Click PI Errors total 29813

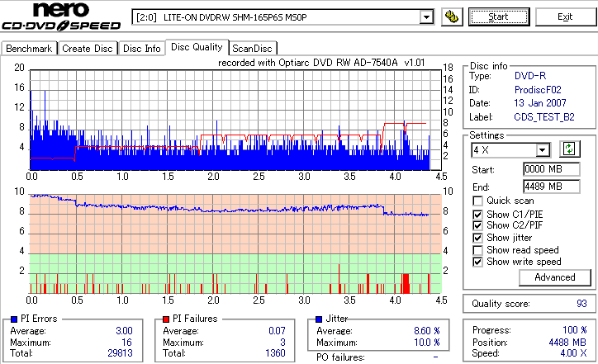(120, 353)
